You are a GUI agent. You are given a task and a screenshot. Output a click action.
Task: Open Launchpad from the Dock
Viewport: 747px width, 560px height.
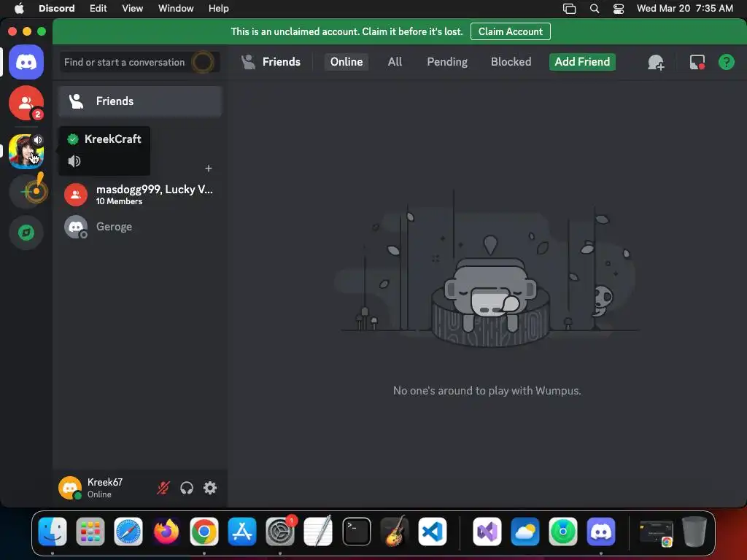pos(90,532)
